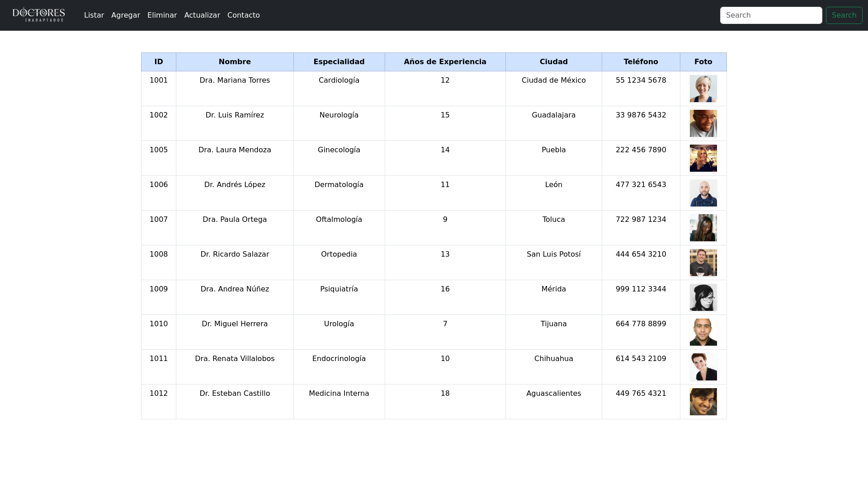Viewport: 868px width, 488px height.
Task: Click Dra. Mariana Torres photo
Action: click(703, 89)
